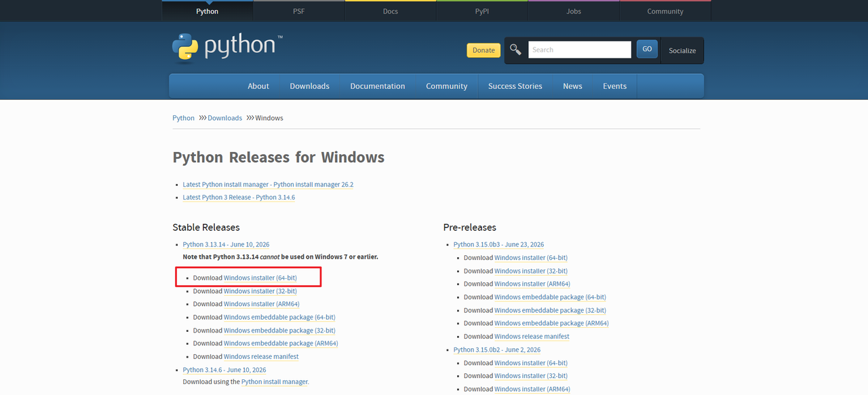
Task: Open Success Stories in navigation bar
Action: (515, 86)
